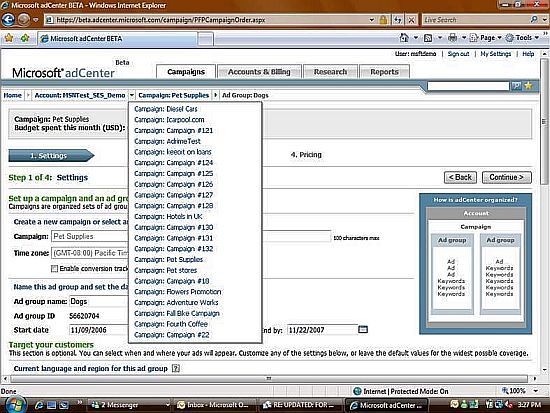Click the Stop loading X icon
The height and width of the screenshot is (413, 550).
point(411,20)
